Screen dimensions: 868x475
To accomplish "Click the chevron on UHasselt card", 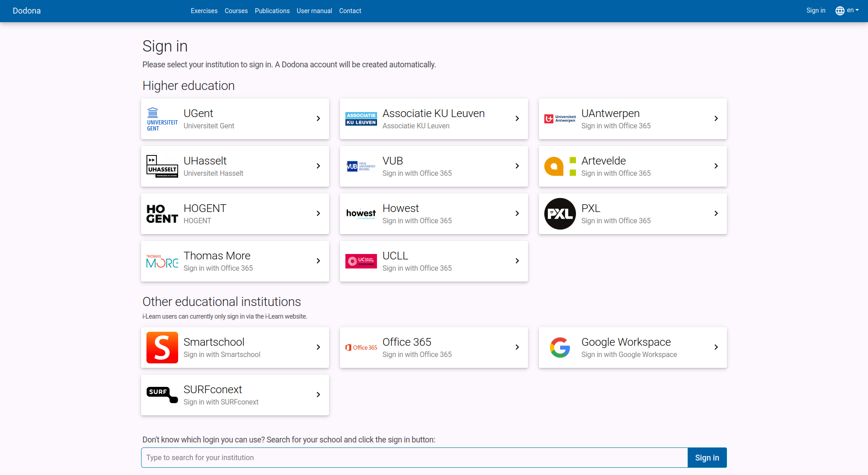I will click(x=318, y=166).
